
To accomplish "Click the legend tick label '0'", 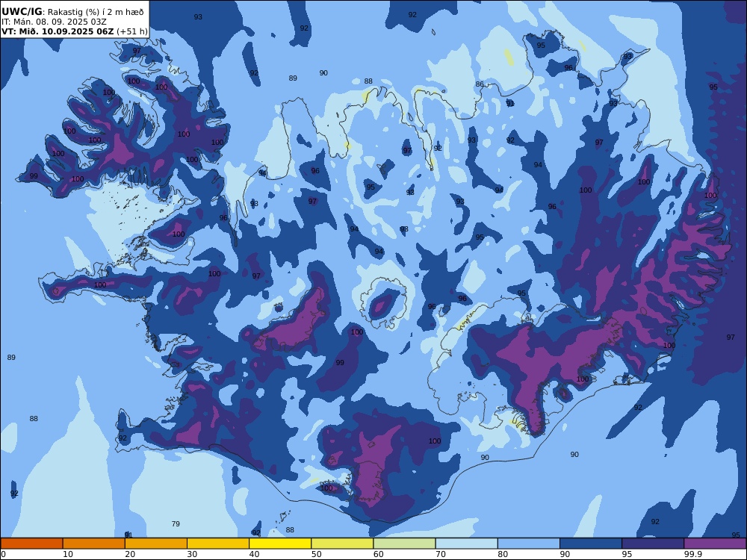I will point(3,554).
